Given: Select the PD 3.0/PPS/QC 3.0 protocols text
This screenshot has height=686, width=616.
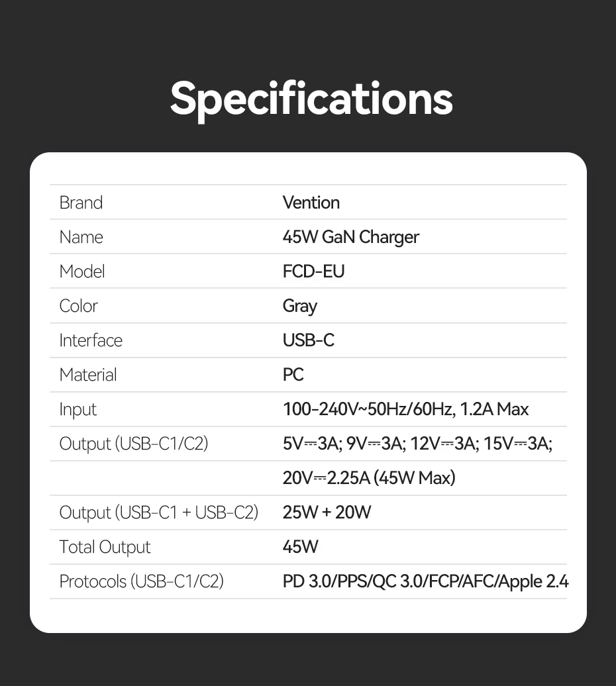Looking at the screenshot, I should point(425,581).
